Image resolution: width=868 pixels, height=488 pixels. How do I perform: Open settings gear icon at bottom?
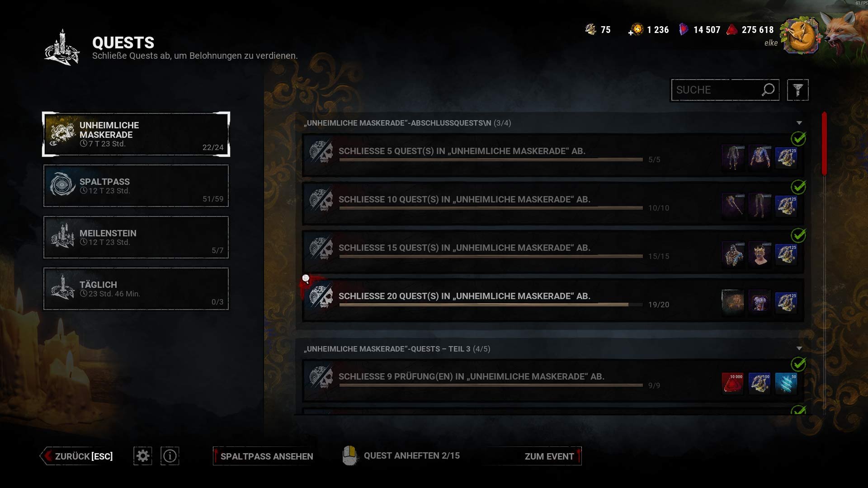click(143, 456)
